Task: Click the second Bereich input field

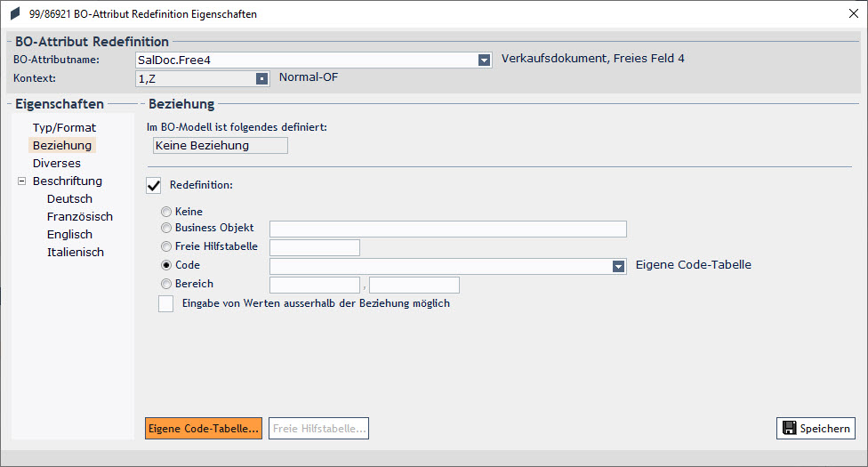Action: tap(414, 285)
